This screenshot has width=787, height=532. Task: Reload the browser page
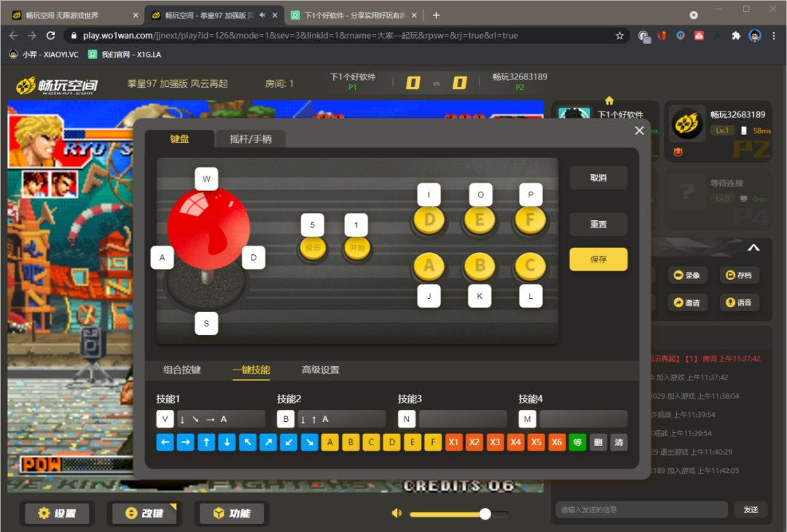[51, 36]
